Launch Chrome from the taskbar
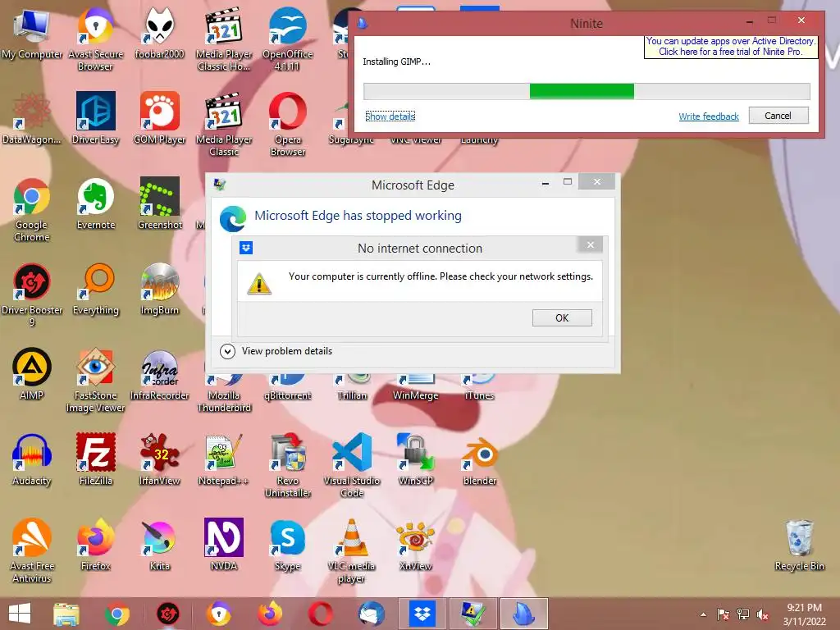840x630 pixels. [x=116, y=614]
